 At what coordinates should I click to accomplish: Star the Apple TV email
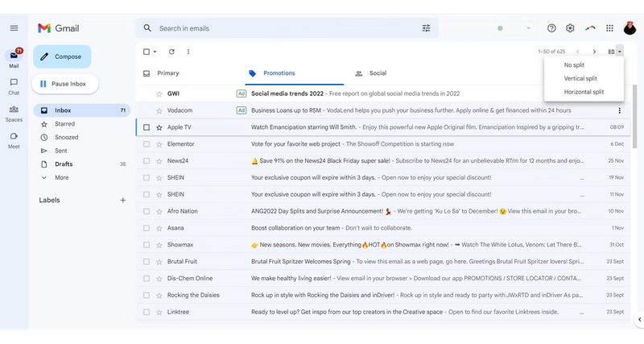point(159,127)
